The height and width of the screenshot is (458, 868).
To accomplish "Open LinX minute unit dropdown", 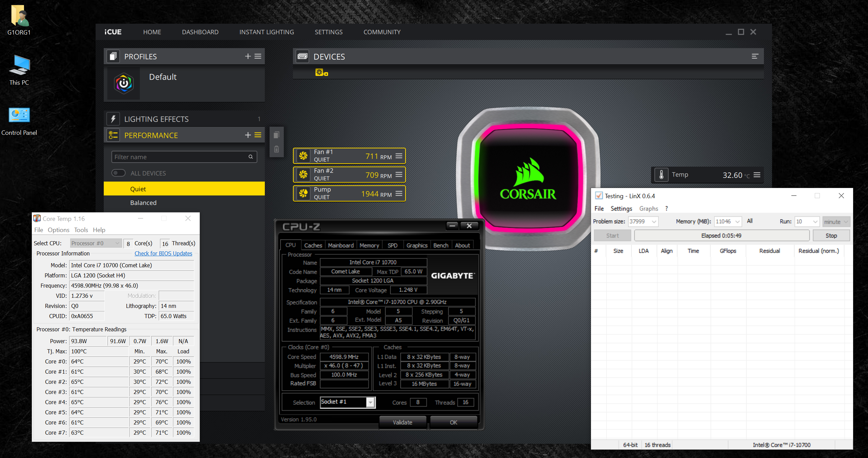I will [836, 222].
